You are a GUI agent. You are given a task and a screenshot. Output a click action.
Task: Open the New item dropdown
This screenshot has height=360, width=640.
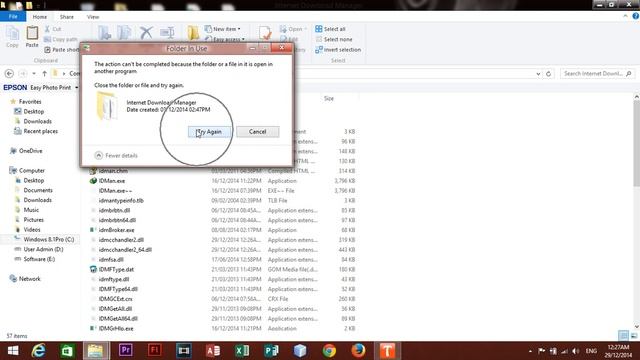click(222, 29)
